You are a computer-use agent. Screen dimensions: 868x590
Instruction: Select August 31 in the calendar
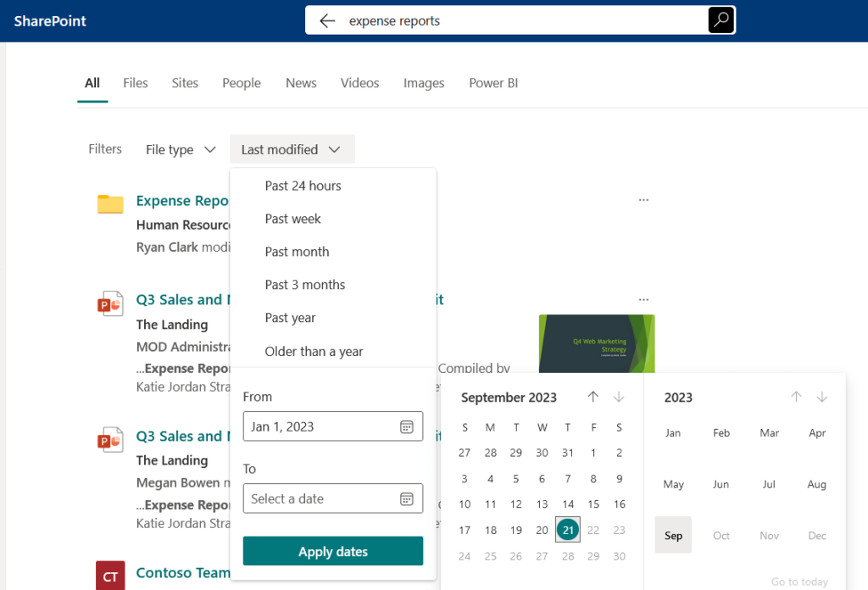pyautogui.click(x=567, y=453)
